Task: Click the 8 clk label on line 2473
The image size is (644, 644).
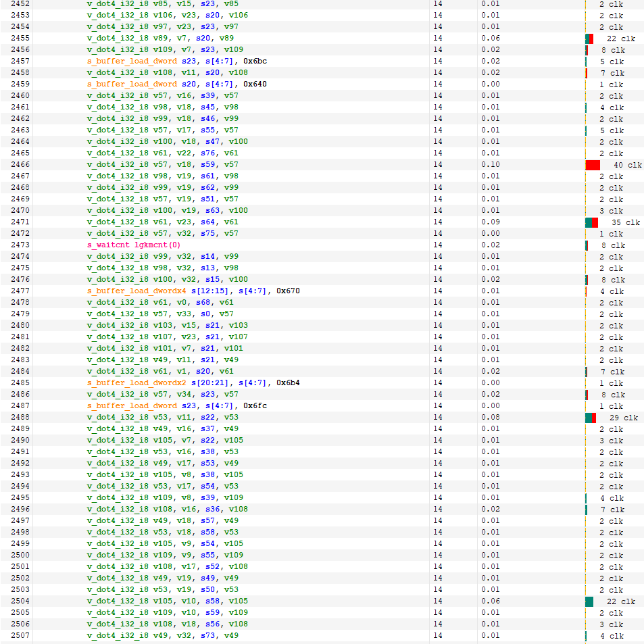Action: tap(613, 245)
